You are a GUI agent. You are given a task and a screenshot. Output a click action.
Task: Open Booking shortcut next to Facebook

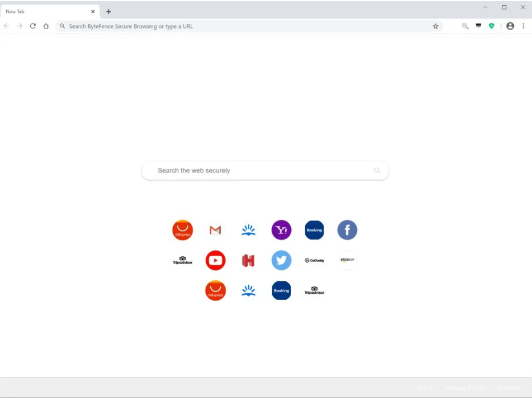(x=314, y=230)
